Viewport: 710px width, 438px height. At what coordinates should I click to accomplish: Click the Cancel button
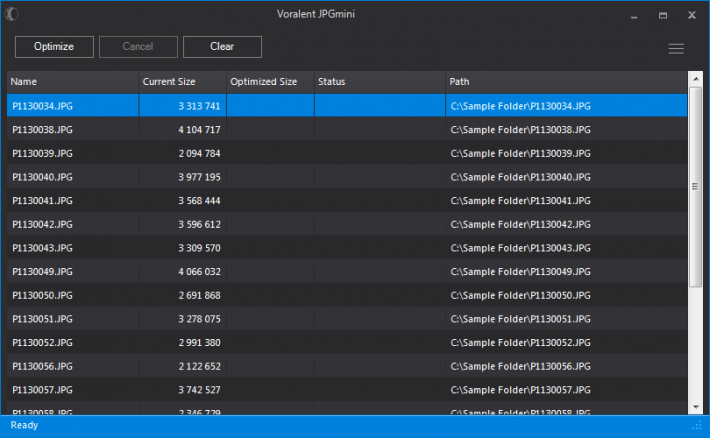pyautogui.click(x=138, y=47)
